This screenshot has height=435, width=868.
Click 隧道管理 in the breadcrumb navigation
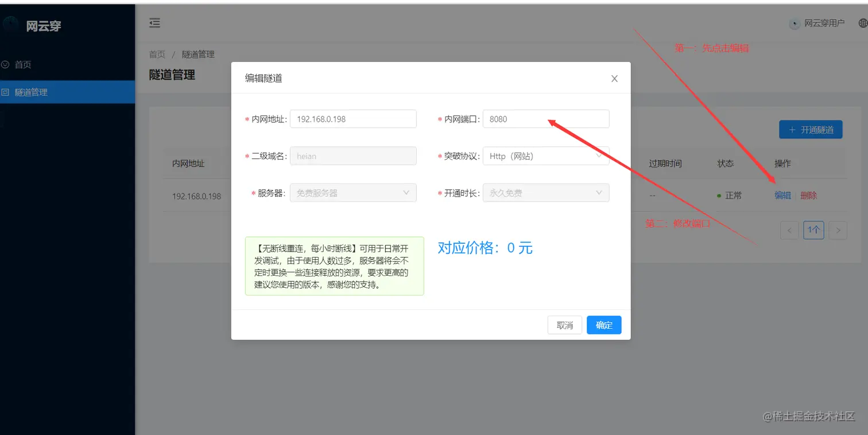pos(198,54)
